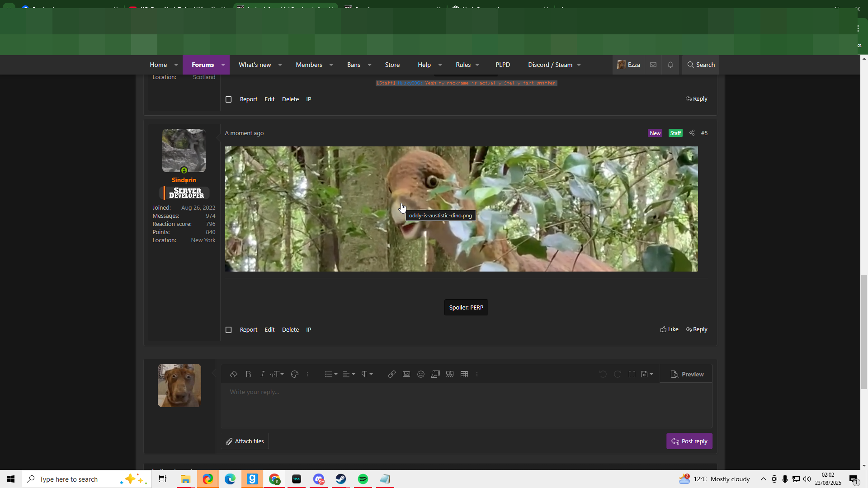View IP for Sindarin's post
This screenshot has height=488, width=868.
pos(309,330)
